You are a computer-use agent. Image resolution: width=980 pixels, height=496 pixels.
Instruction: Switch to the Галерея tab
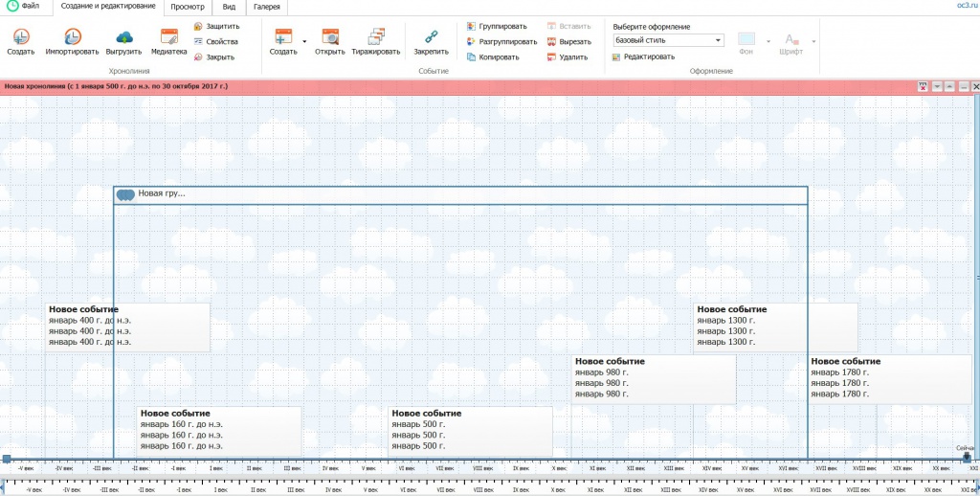267,7
